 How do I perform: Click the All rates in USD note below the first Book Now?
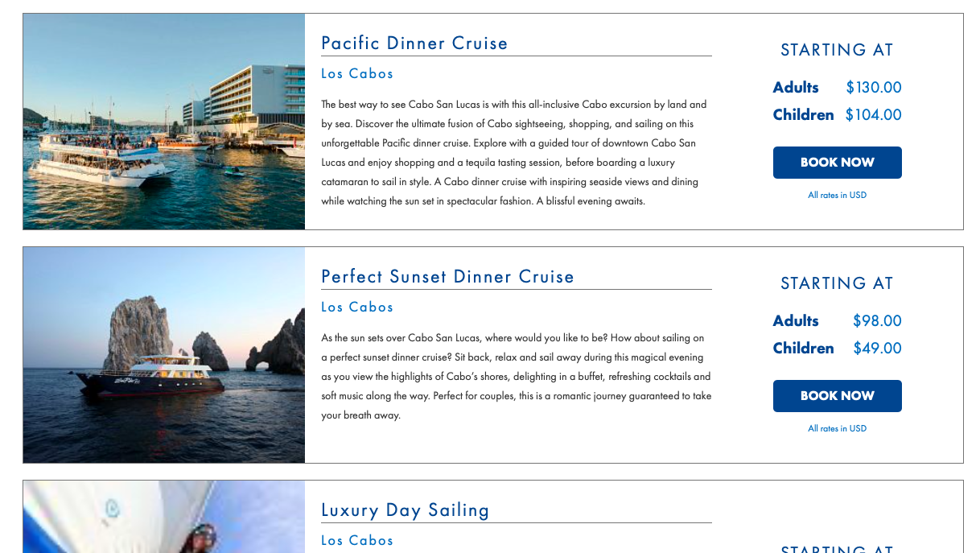837,195
